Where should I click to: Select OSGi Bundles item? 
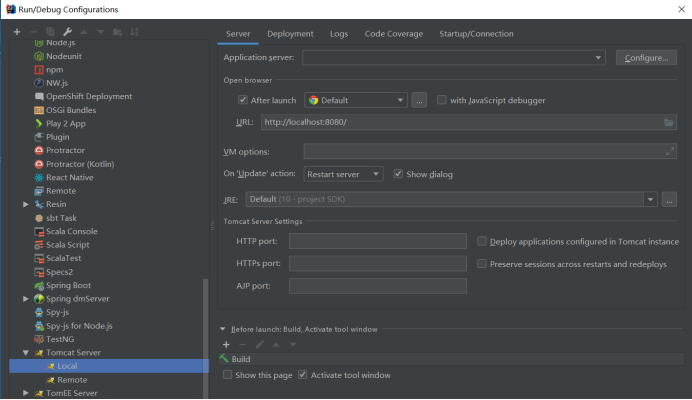coord(71,110)
